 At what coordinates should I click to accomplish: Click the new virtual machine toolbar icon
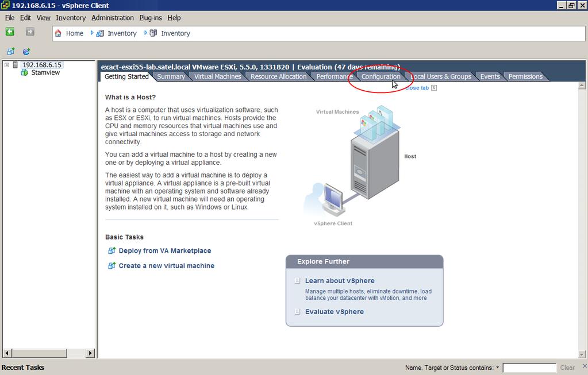click(11, 51)
